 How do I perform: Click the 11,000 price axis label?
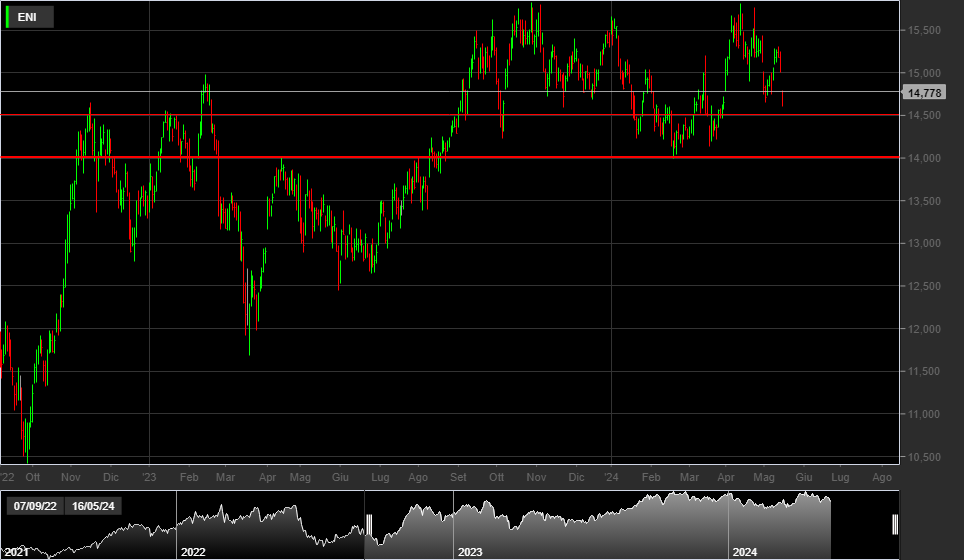924,414
